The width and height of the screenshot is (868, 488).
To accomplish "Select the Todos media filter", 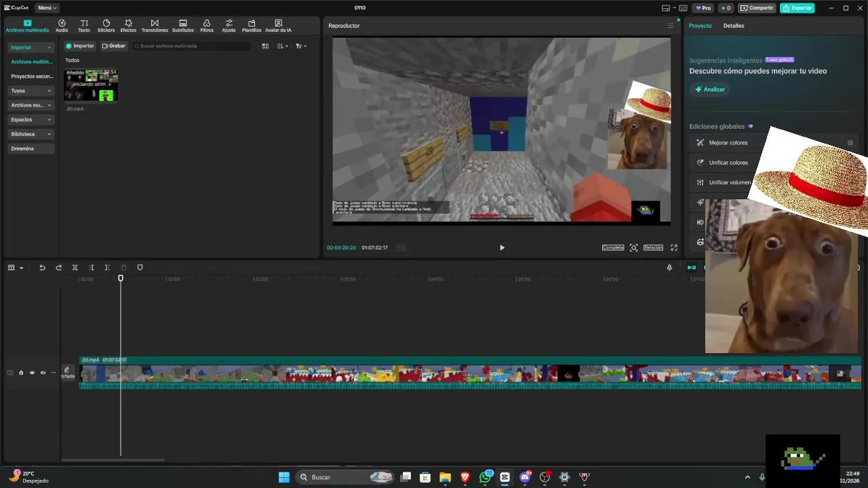I will 72,60.
